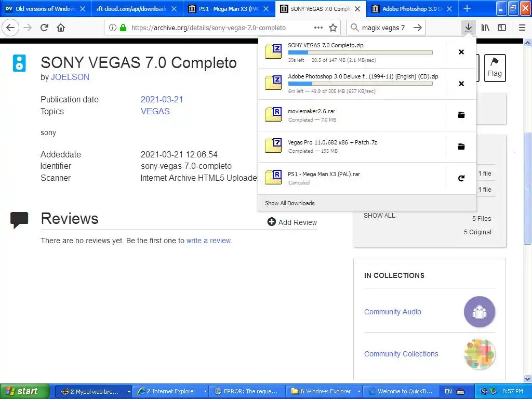The image size is (532, 399).
Task: Click the SONY VEGAS download progress bar
Action: coord(361,52)
